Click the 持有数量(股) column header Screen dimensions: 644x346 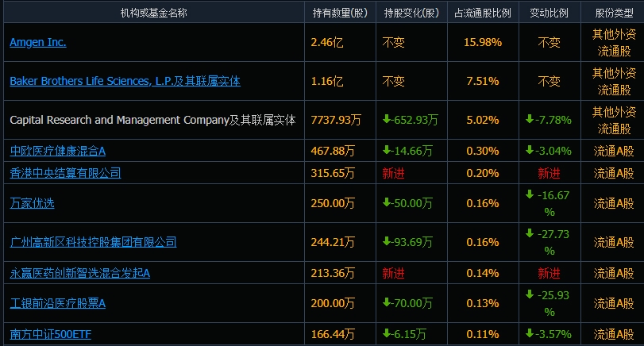(x=340, y=13)
